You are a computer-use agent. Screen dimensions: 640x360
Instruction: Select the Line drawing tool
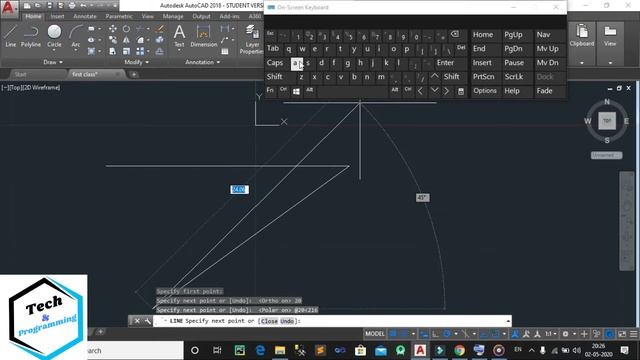tap(10, 36)
